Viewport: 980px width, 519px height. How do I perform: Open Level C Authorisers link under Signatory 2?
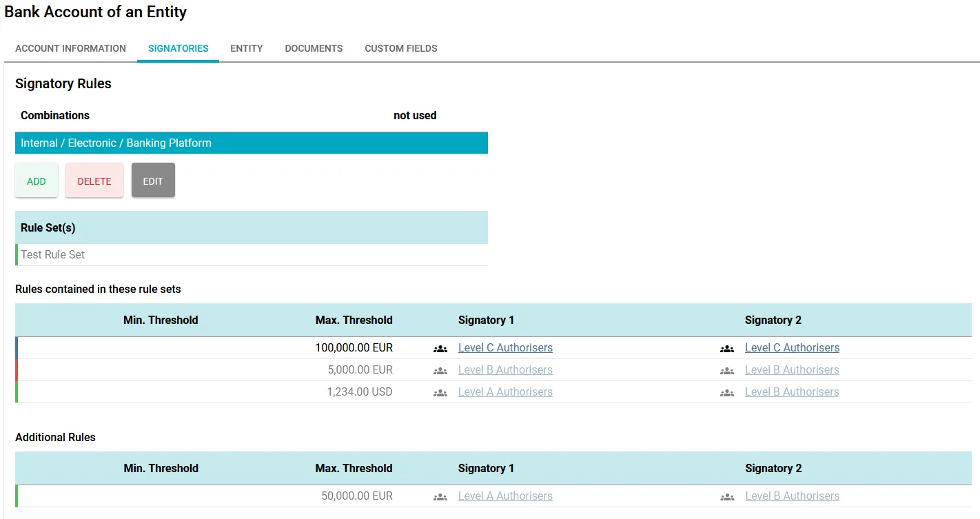coord(792,348)
